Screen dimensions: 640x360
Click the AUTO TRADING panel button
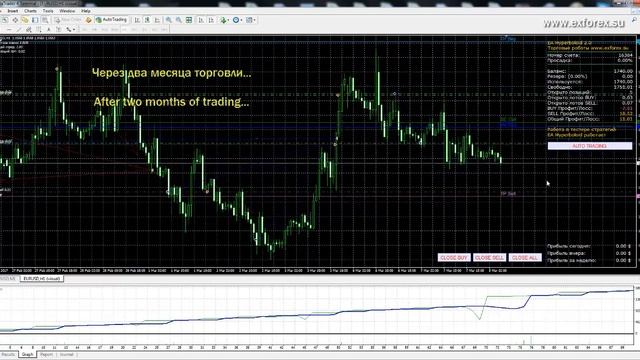tap(590, 146)
